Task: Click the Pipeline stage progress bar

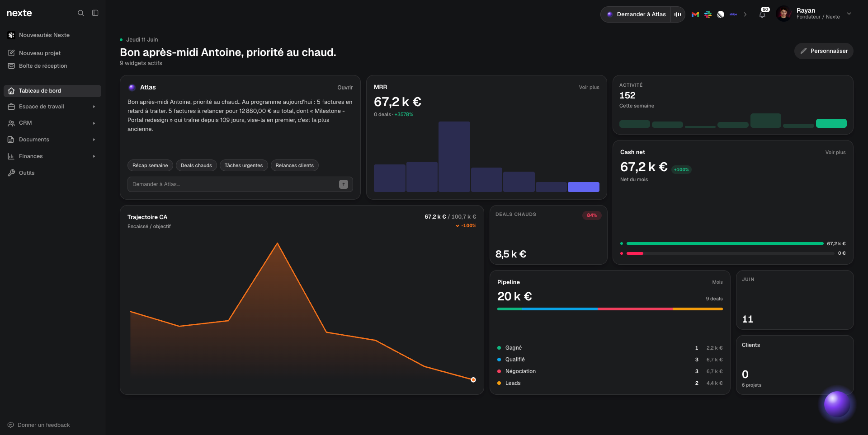Action: [610, 309]
